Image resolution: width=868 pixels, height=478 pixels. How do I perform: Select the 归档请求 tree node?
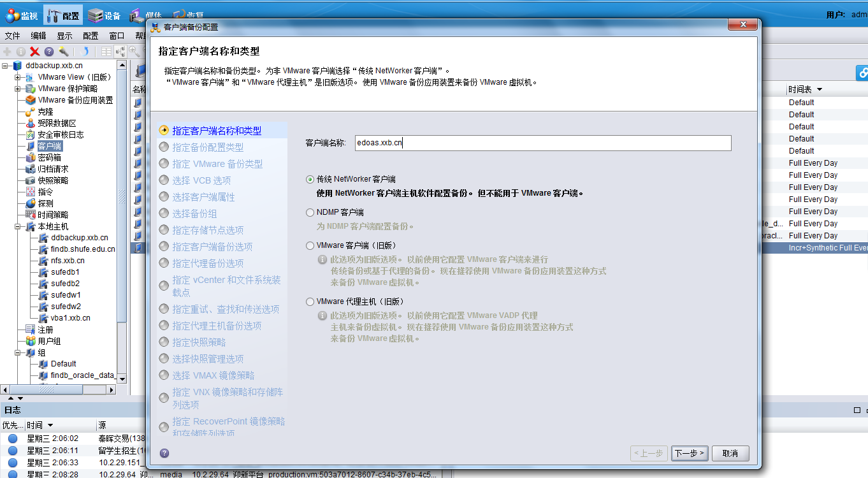tap(53, 169)
